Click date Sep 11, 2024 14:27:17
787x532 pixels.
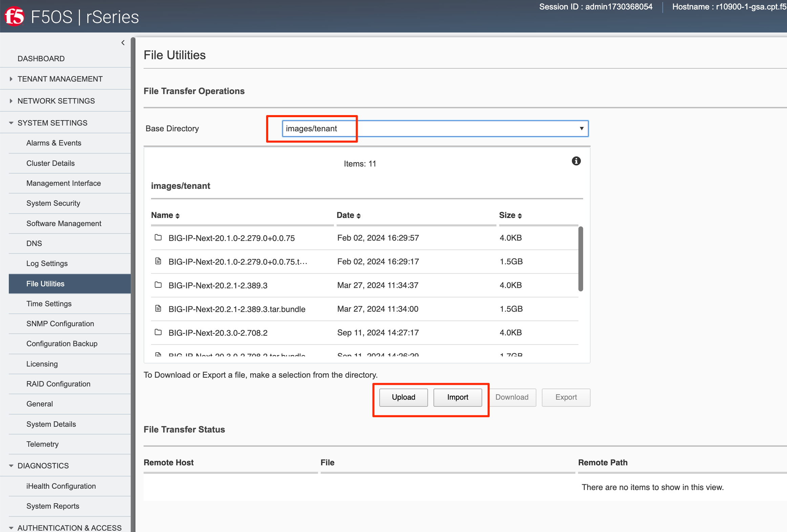click(x=378, y=333)
